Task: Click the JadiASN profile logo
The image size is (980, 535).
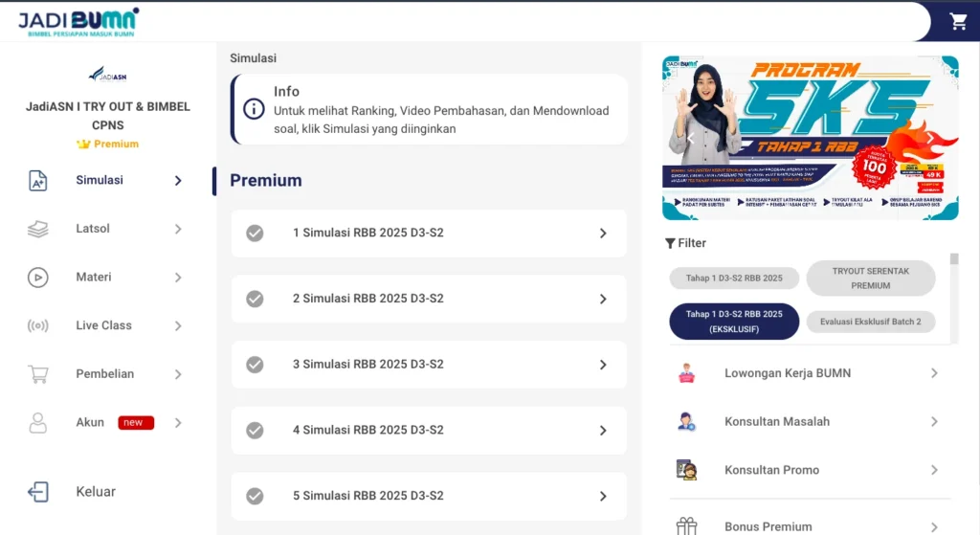Action: coord(107,75)
